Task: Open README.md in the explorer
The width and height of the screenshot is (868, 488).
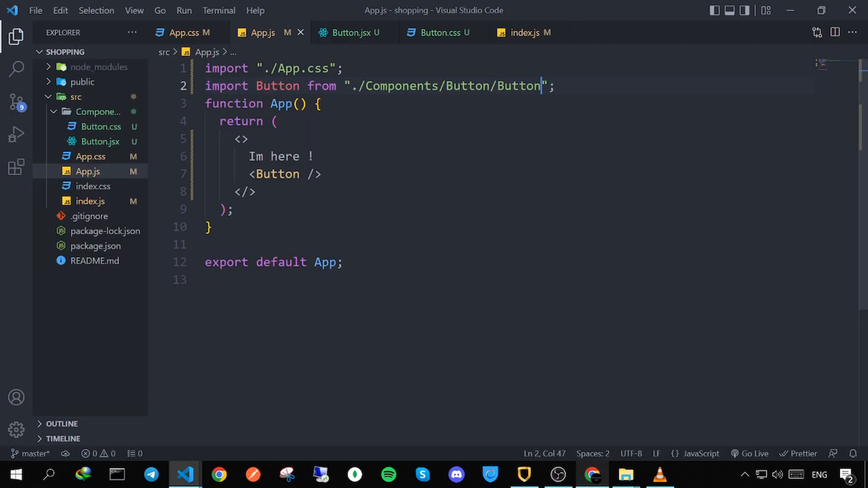Action: 94,261
